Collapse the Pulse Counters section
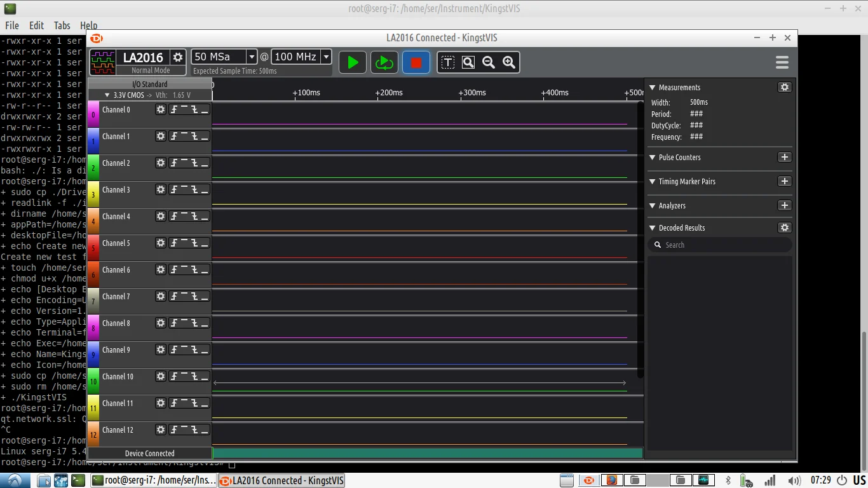The height and width of the screenshot is (488, 868). click(652, 157)
